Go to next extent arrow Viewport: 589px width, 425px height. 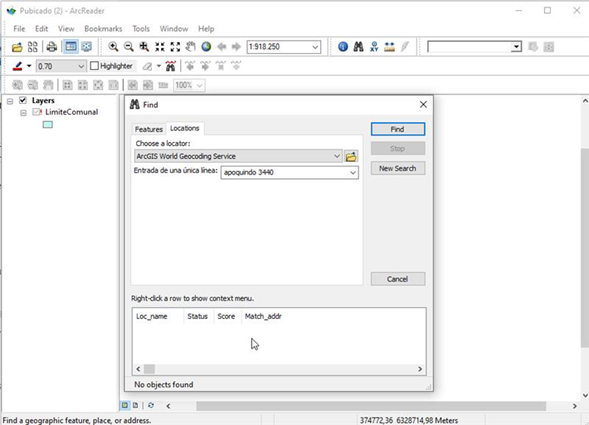(236, 47)
